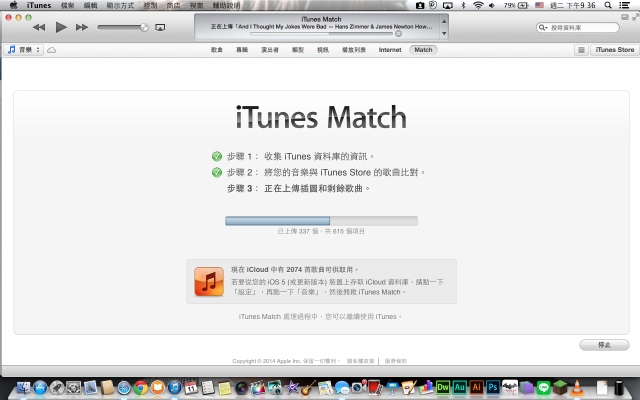
Task: Switch to mini player icon
Action: point(625,17)
